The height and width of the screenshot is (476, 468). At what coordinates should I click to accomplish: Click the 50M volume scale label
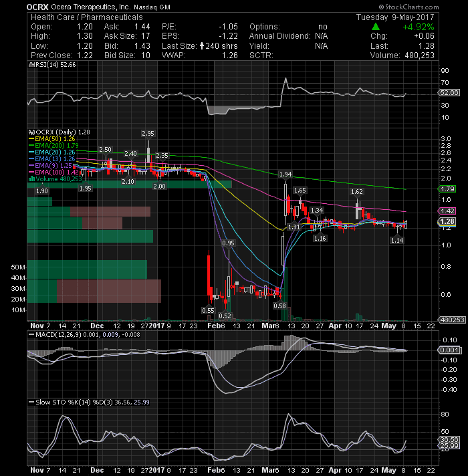(19, 267)
